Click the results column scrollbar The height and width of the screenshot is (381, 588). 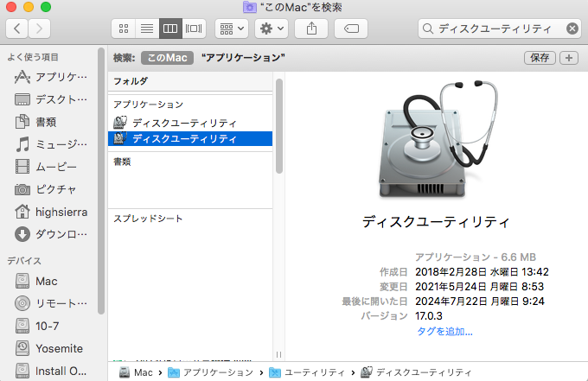[279, 126]
